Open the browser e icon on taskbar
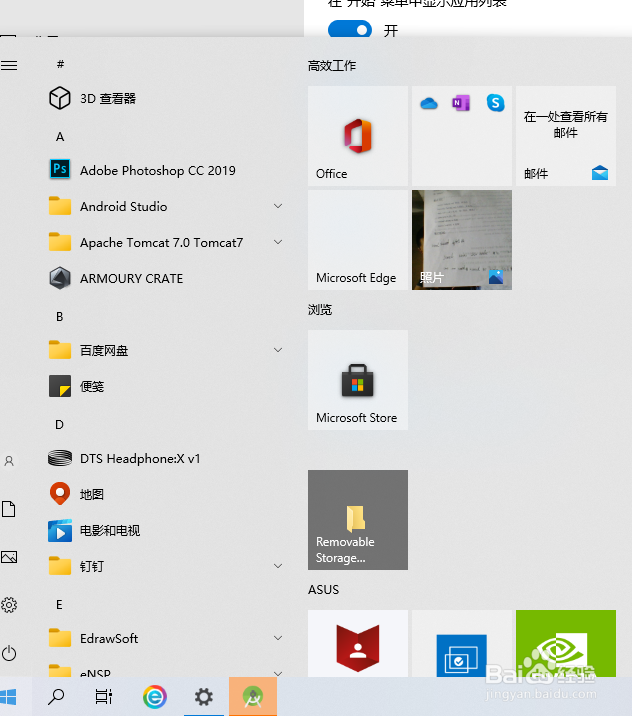Image resolution: width=632 pixels, height=716 pixels. coord(154,697)
